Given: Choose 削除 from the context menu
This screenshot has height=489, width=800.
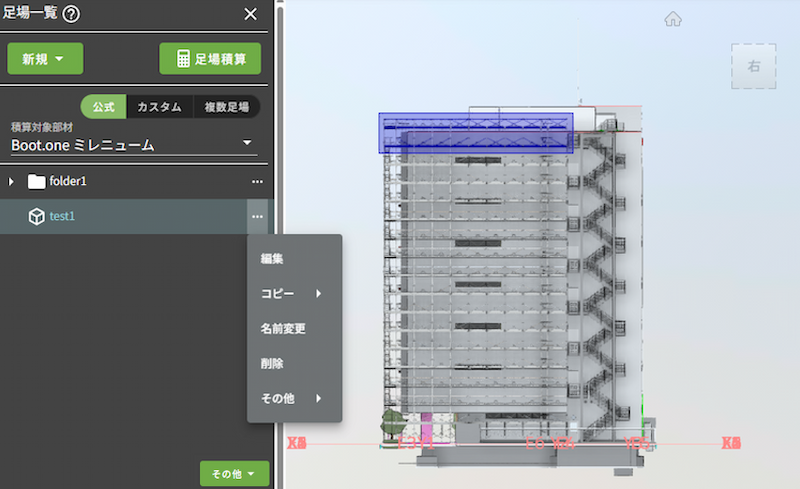Looking at the screenshot, I should pyautogui.click(x=272, y=364).
